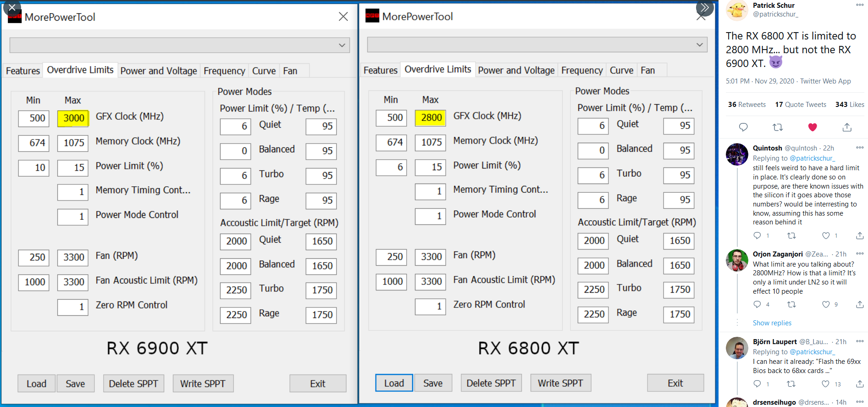Collapse the sidebar with double-chevron icon

[705, 7]
